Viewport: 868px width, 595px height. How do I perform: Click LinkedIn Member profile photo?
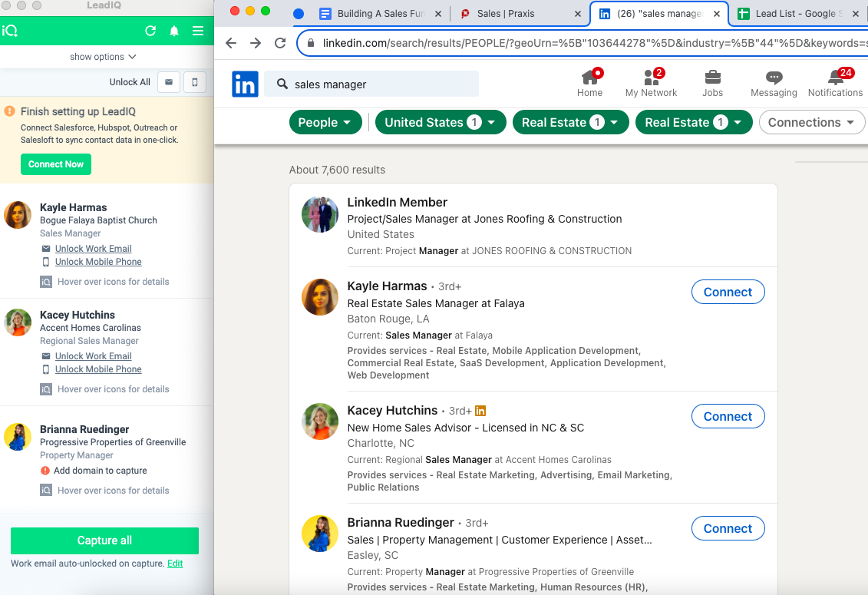[x=320, y=214]
